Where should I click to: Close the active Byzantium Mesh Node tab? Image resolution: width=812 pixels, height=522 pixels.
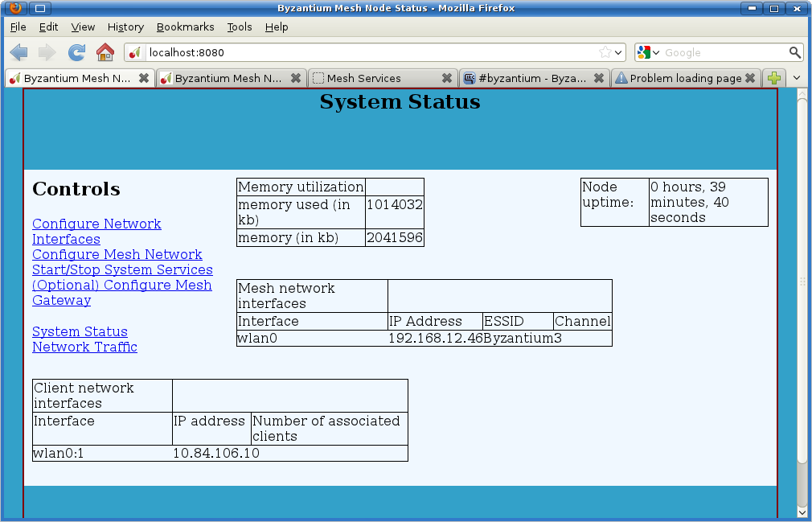144,78
